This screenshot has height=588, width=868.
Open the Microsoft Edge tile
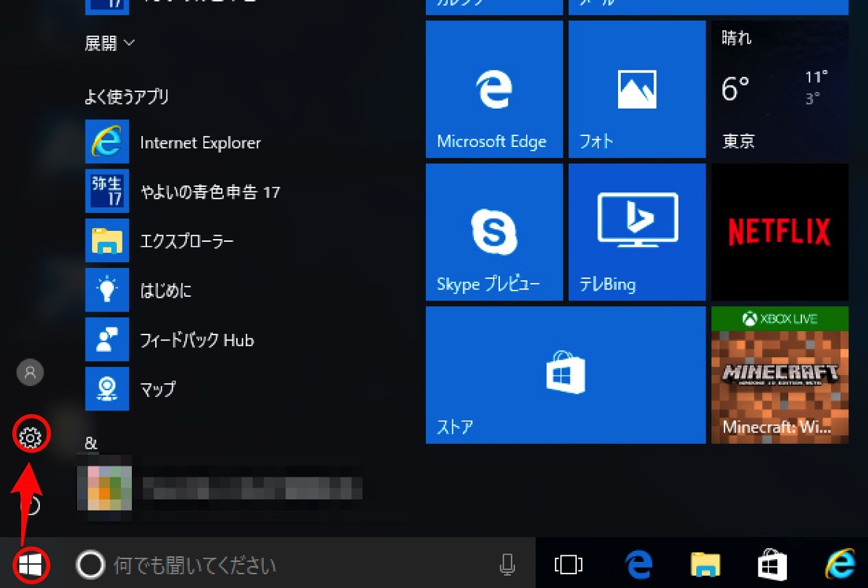pyautogui.click(x=494, y=89)
